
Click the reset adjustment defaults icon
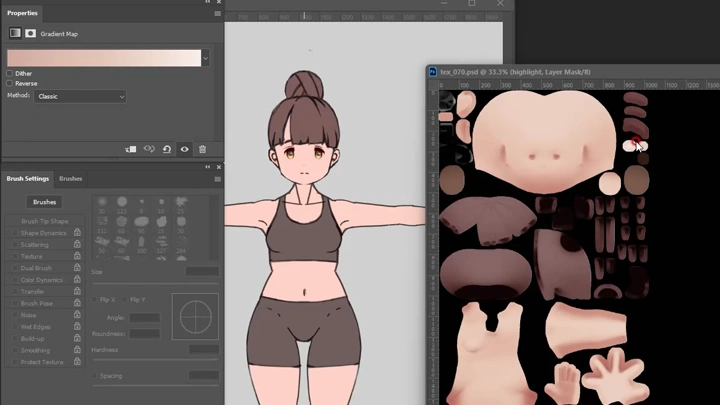[167, 149]
